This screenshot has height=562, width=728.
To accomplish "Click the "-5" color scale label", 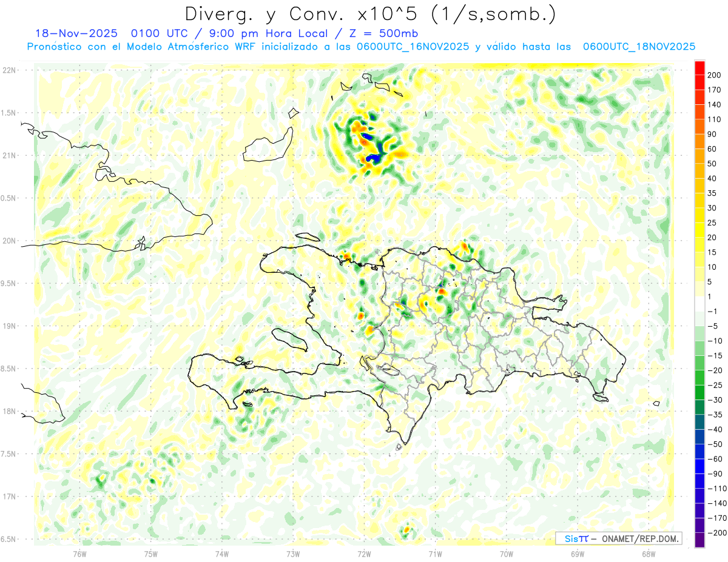I will point(712,326).
